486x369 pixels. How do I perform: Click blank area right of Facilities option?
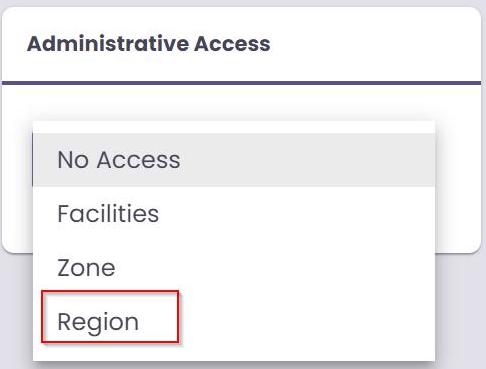297,214
